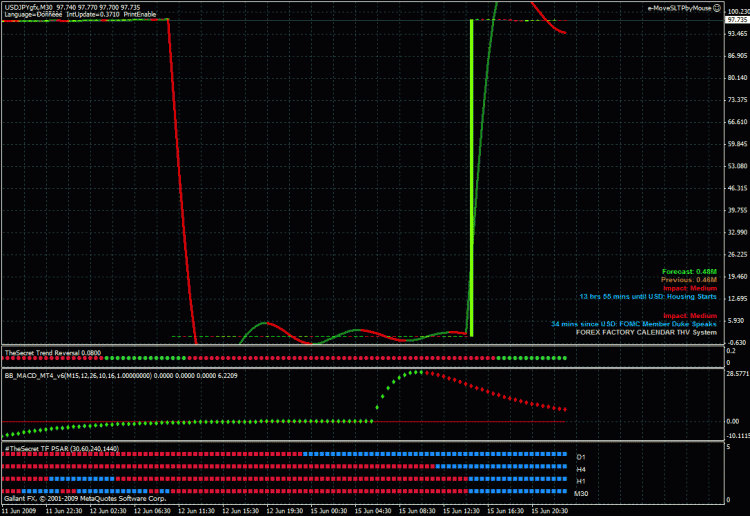Click the FOREX FACTORY CALENDAR THV System label

click(646, 332)
